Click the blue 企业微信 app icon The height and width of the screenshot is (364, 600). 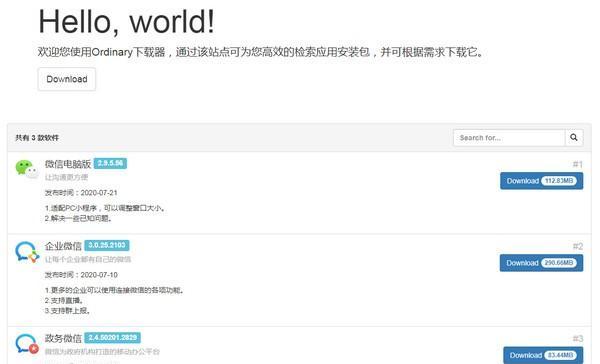(27, 252)
